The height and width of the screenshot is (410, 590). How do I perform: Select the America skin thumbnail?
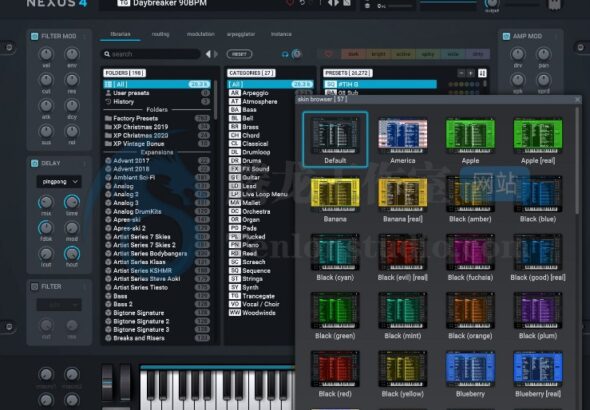pyautogui.click(x=403, y=135)
